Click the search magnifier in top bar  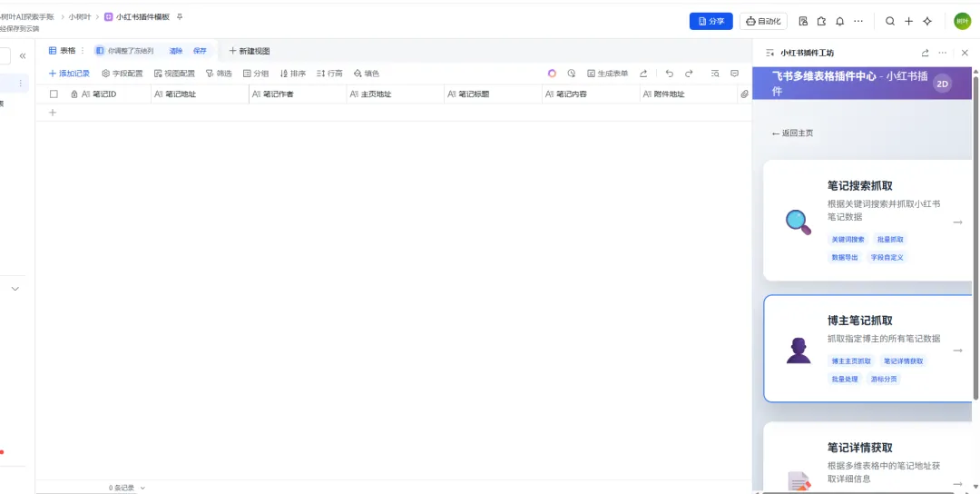click(x=890, y=21)
